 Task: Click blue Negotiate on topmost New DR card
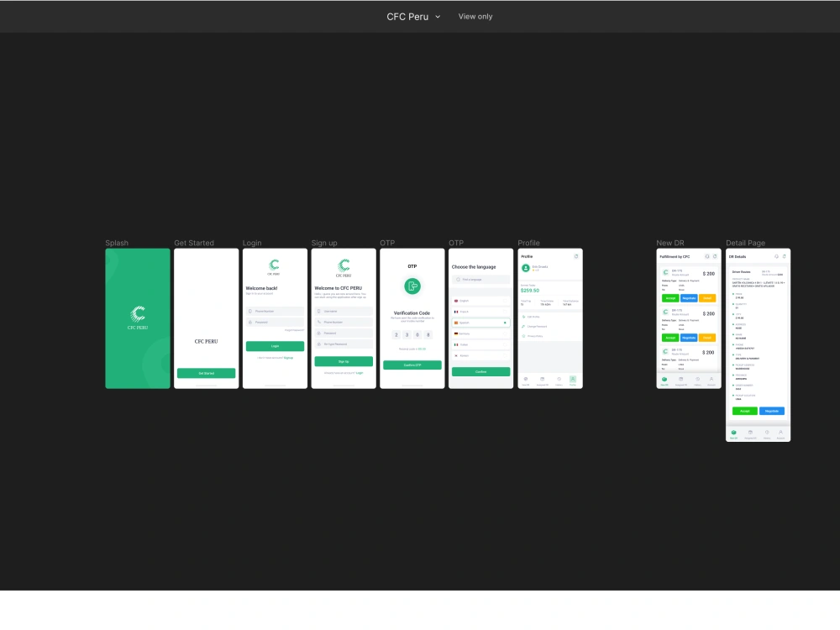point(689,298)
